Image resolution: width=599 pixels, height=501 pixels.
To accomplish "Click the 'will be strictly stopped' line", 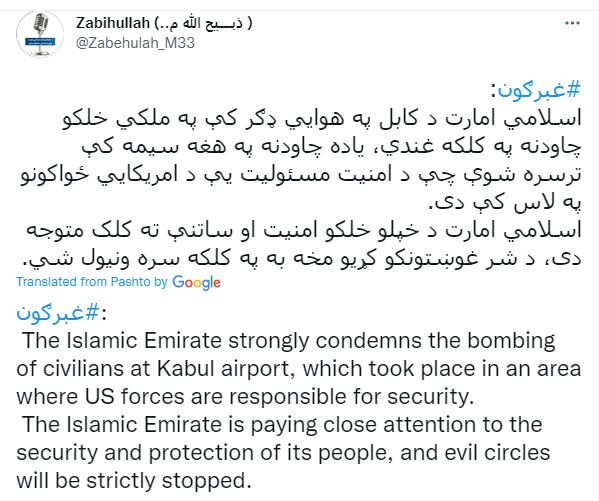I will pos(134,481).
